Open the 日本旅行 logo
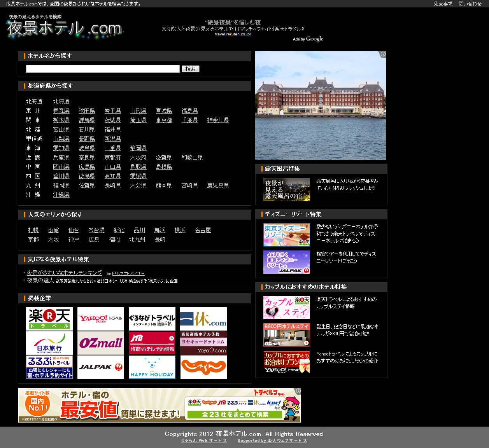This screenshot has width=489, height=448. 49,343
